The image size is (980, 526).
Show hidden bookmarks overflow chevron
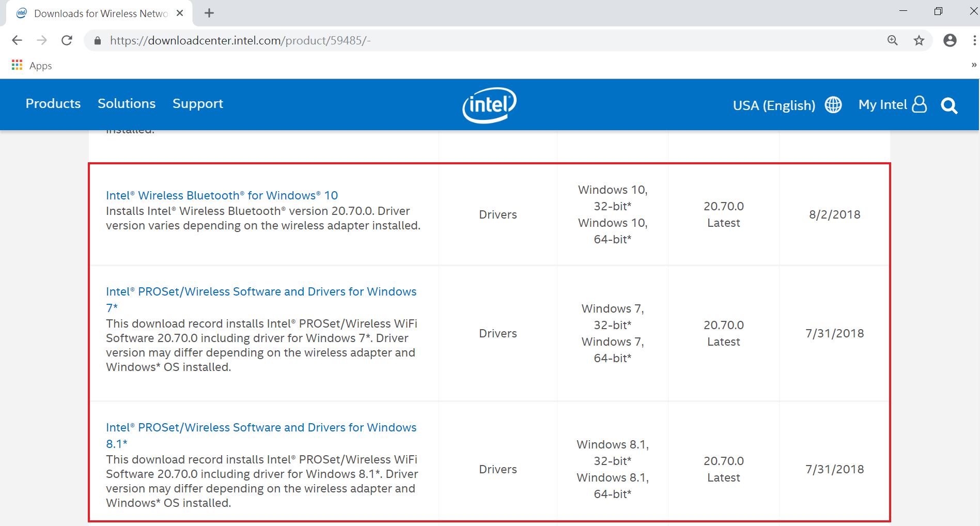coord(974,65)
